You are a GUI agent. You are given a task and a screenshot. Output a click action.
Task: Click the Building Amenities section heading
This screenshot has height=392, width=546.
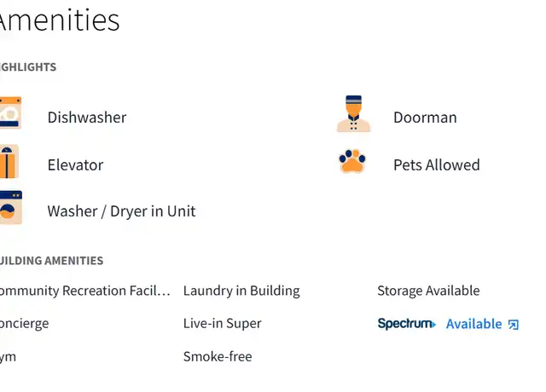(x=51, y=261)
